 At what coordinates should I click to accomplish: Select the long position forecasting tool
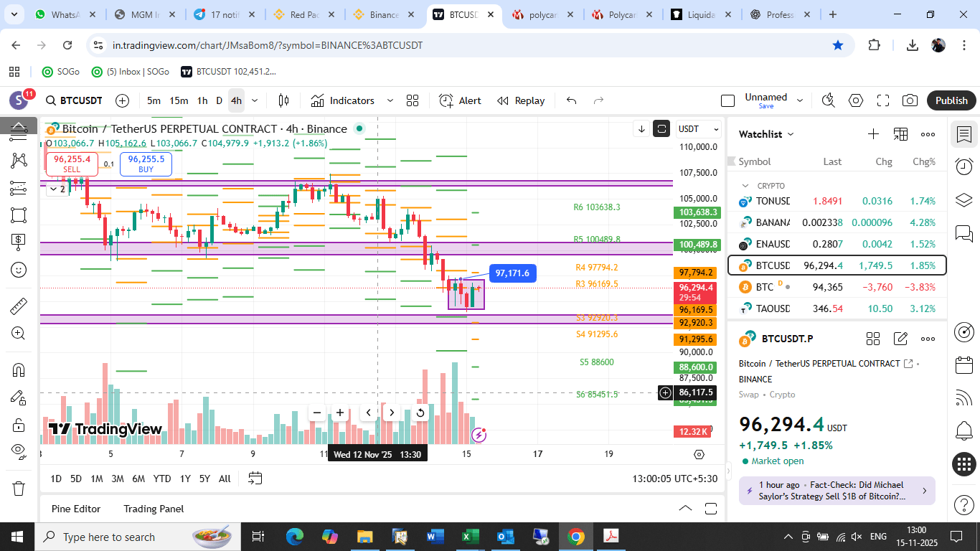pos(19,241)
